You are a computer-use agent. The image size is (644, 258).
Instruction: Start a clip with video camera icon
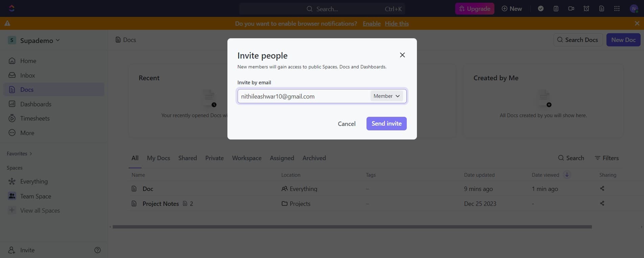click(571, 8)
